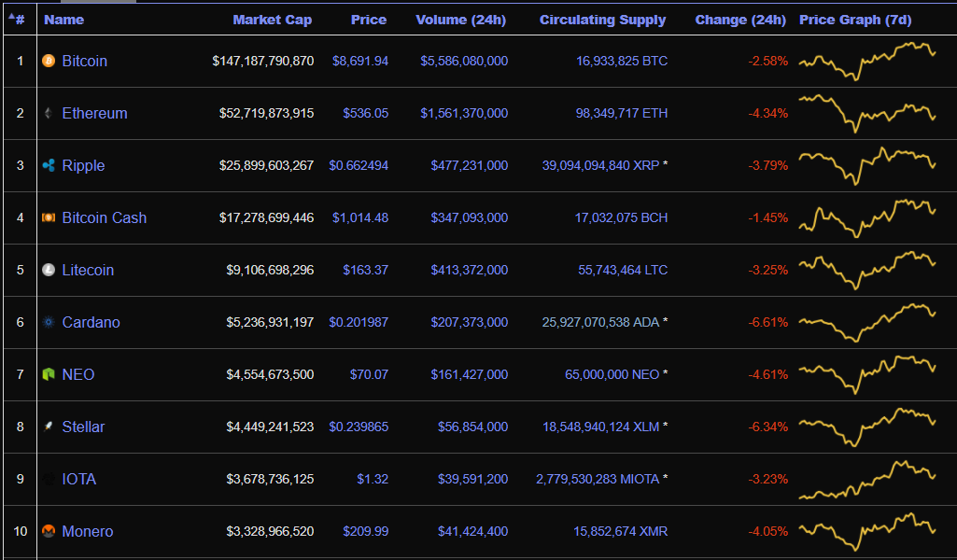957x560 pixels.
Task: Click the green NEO logo icon
Action: click(49, 374)
